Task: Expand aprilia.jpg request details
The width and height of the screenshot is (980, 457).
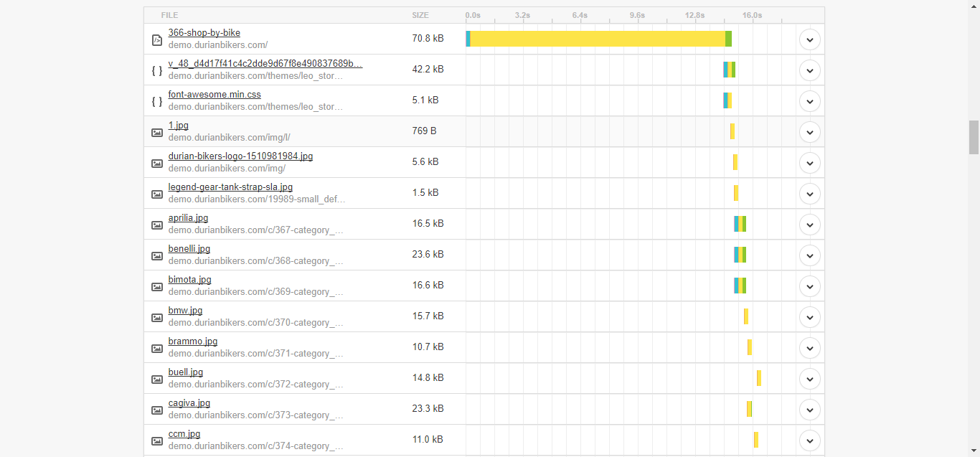Action: click(809, 225)
